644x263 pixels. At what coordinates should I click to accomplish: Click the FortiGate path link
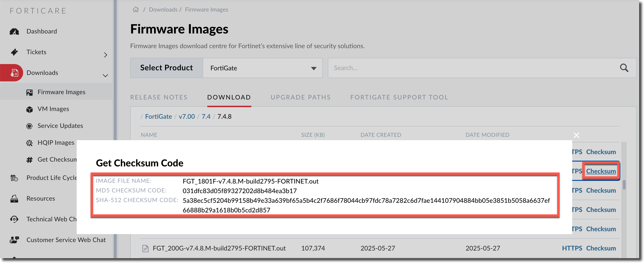[x=159, y=116]
